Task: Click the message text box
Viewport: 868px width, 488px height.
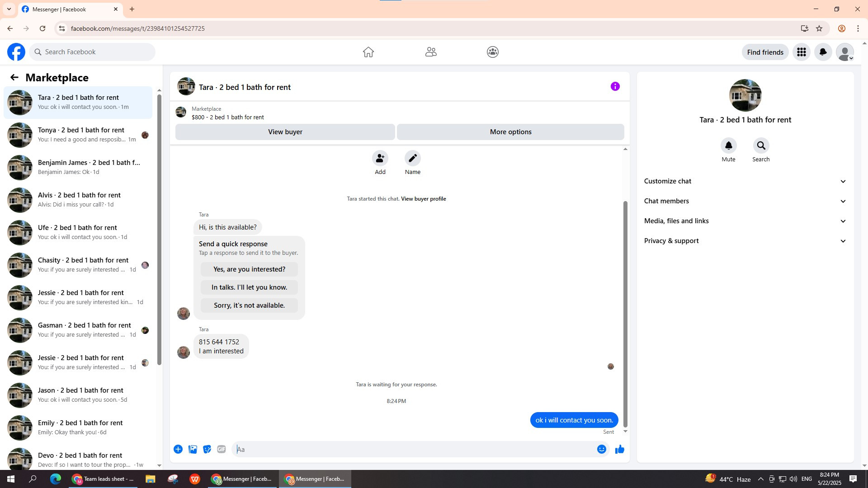Action: click(414, 449)
